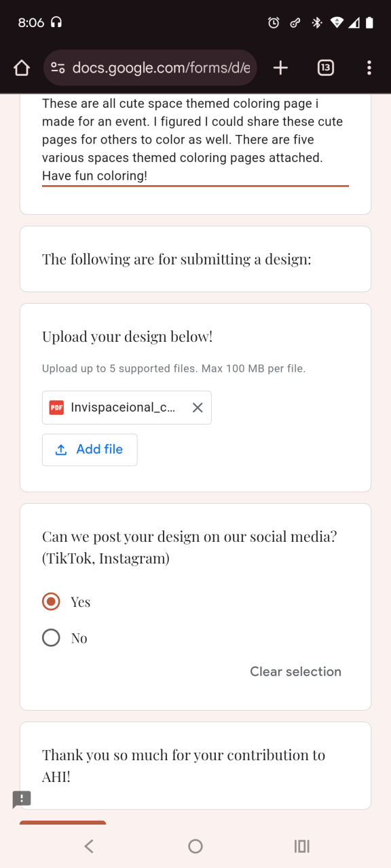Open a new tab with plus icon
The image size is (391, 868).
tap(280, 68)
